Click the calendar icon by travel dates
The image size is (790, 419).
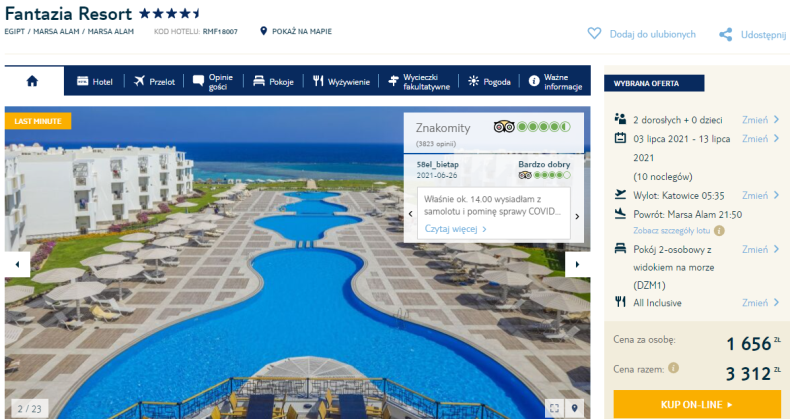pyautogui.click(x=620, y=137)
